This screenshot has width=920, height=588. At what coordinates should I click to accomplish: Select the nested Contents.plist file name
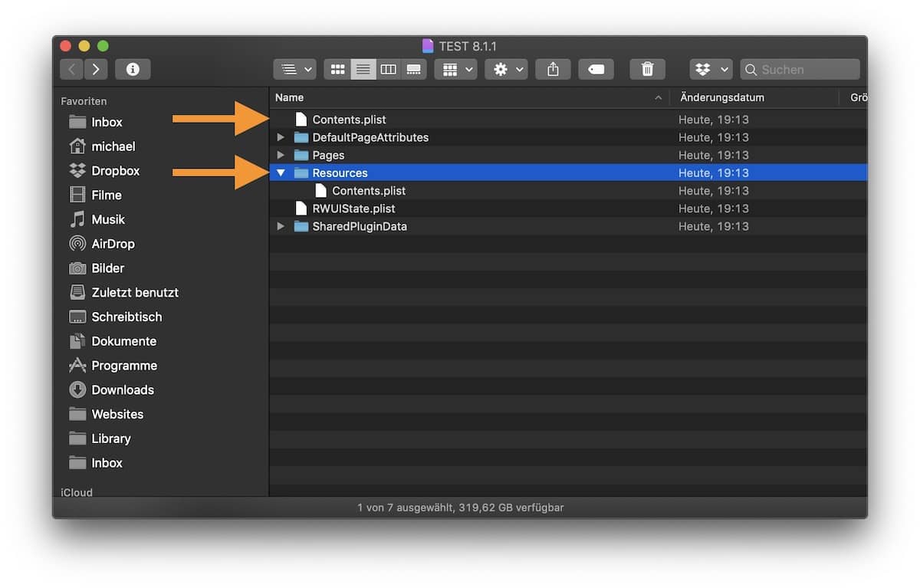click(369, 191)
